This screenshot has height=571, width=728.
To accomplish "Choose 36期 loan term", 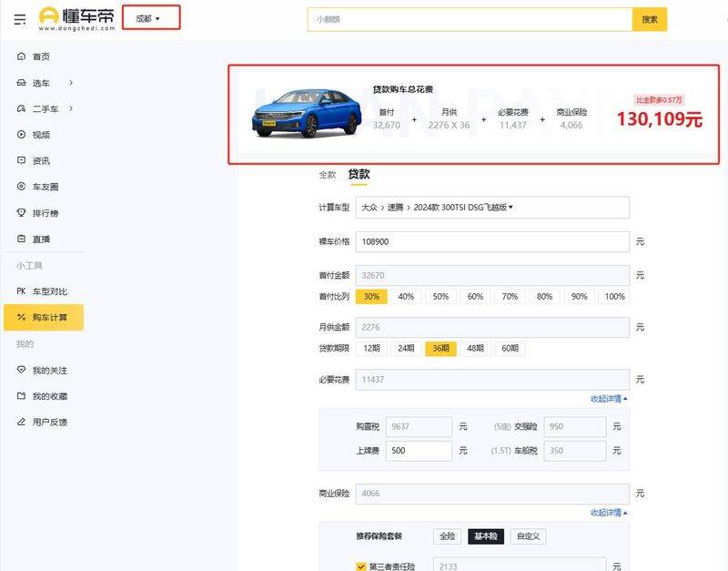I will 440,349.
